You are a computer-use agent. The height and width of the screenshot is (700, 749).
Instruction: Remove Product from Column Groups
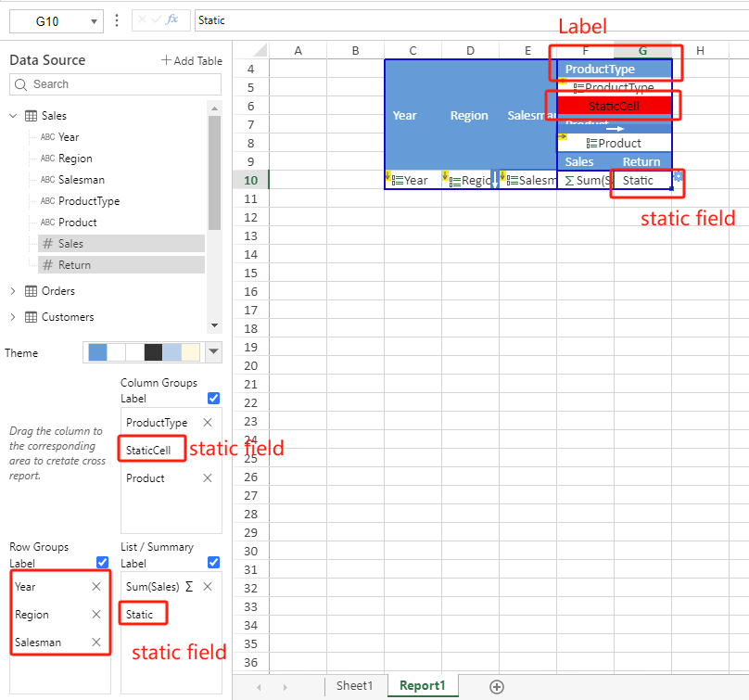(x=208, y=478)
